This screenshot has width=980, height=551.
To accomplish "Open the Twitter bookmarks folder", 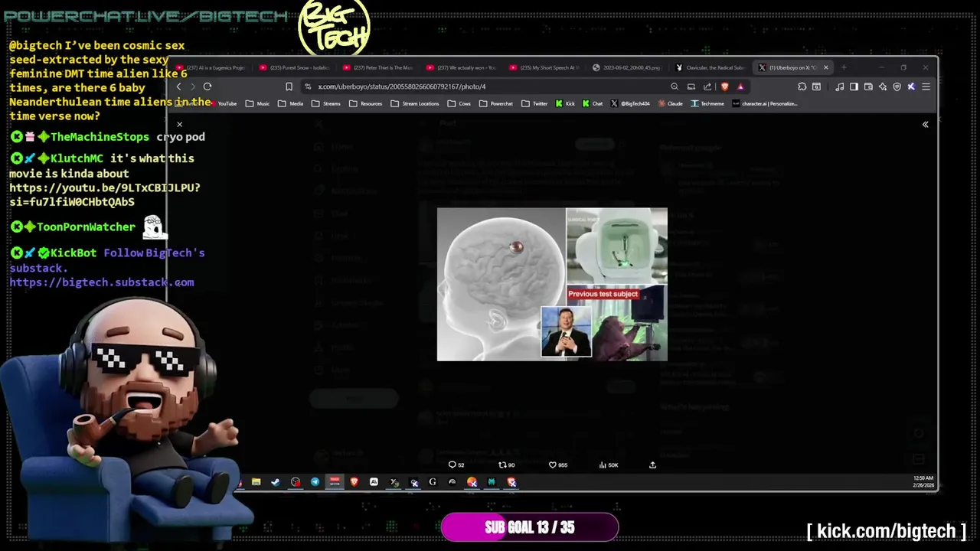I will click(535, 103).
